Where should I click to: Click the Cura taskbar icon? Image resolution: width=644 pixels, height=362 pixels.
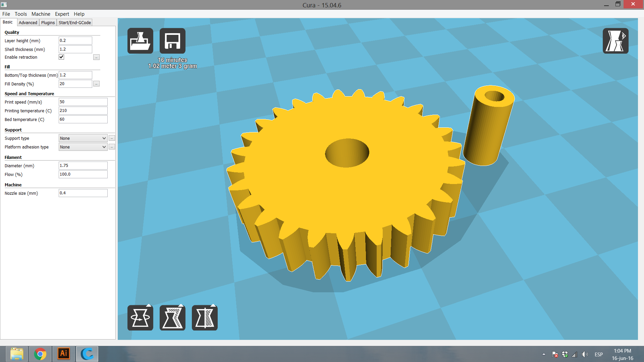(x=87, y=354)
